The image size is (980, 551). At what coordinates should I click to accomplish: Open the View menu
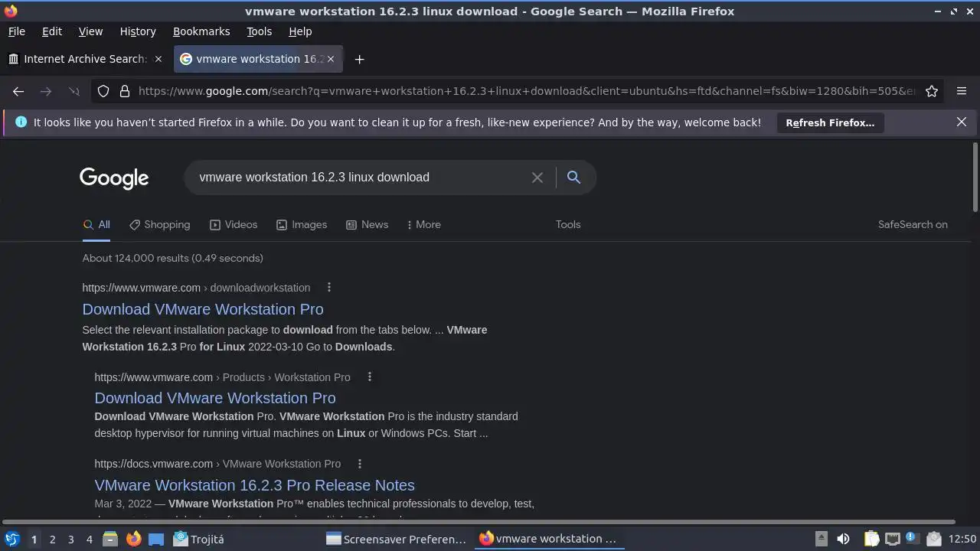coord(90,31)
